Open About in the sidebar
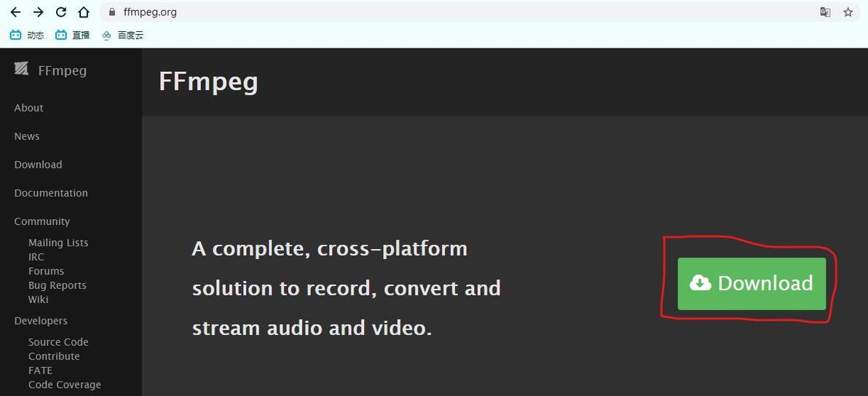This screenshot has width=868, height=396. point(29,108)
